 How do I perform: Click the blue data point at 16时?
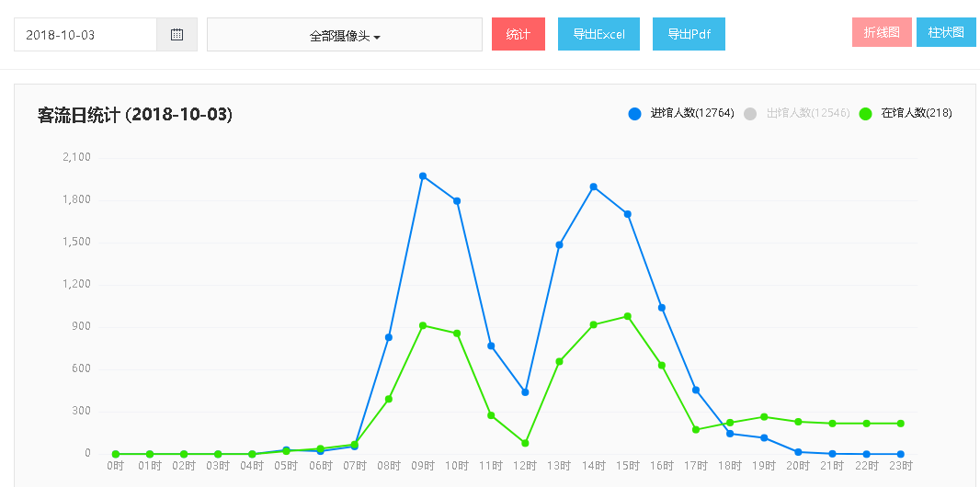coord(662,307)
